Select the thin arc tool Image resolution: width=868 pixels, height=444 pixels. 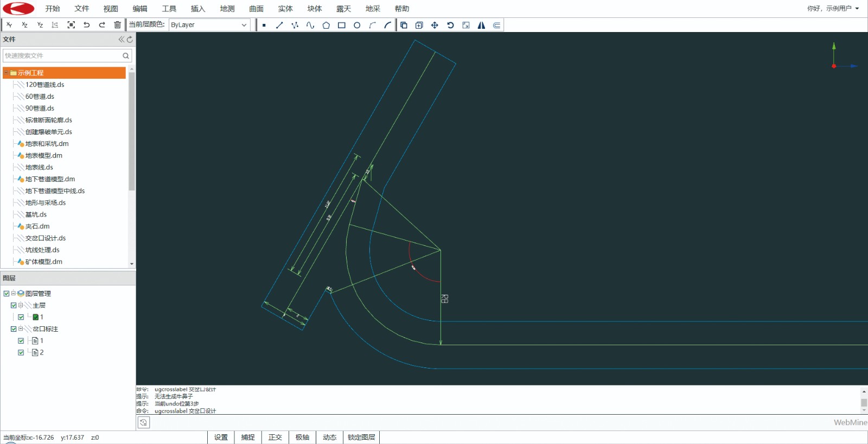[x=372, y=25]
